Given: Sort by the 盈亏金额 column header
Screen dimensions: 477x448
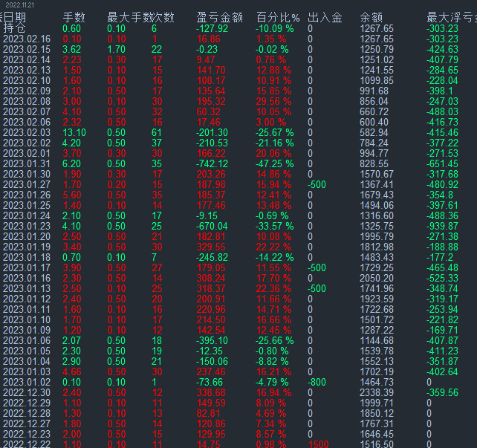Looking at the screenshot, I should point(220,17).
